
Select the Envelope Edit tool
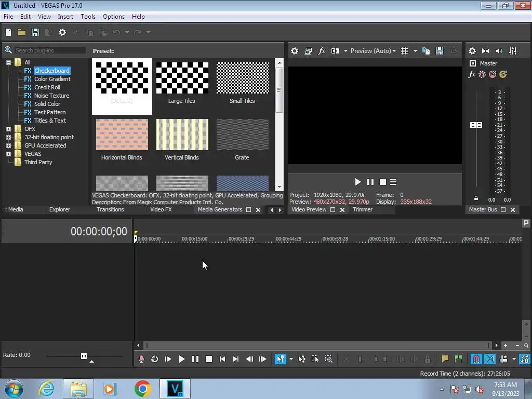302,359
